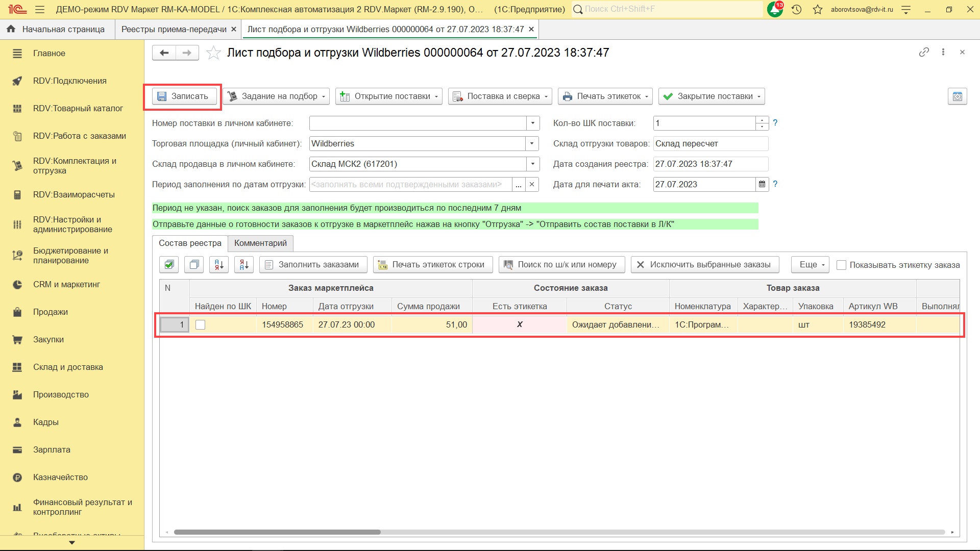This screenshot has width=980, height=551.
Task: Click the check-all rows icon
Action: pyautogui.click(x=169, y=264)
